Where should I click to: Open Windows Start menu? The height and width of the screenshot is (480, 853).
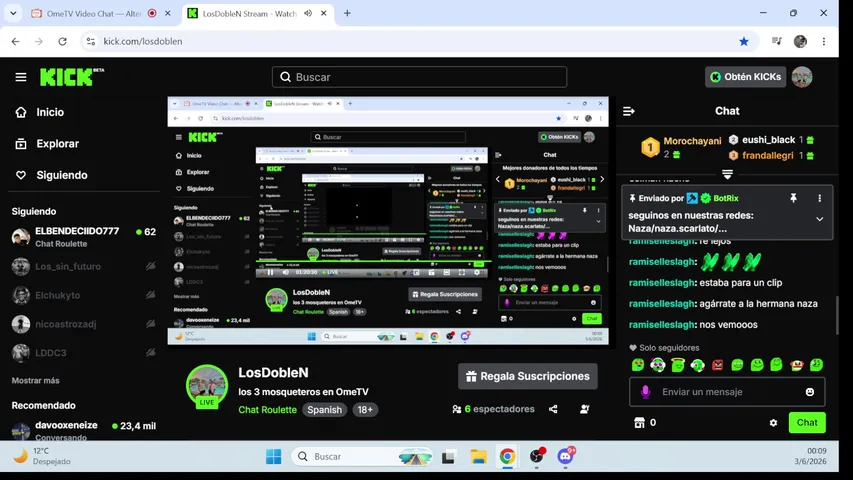coord(274,457)
